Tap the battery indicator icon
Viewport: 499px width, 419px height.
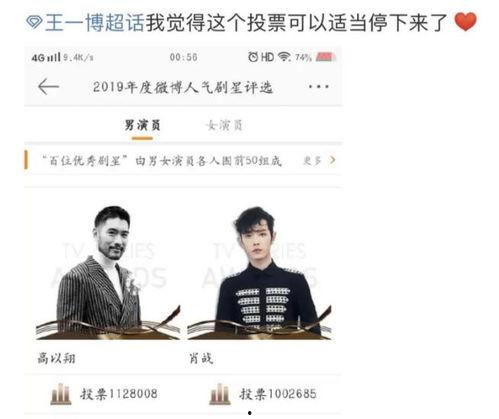click(325, 57)
